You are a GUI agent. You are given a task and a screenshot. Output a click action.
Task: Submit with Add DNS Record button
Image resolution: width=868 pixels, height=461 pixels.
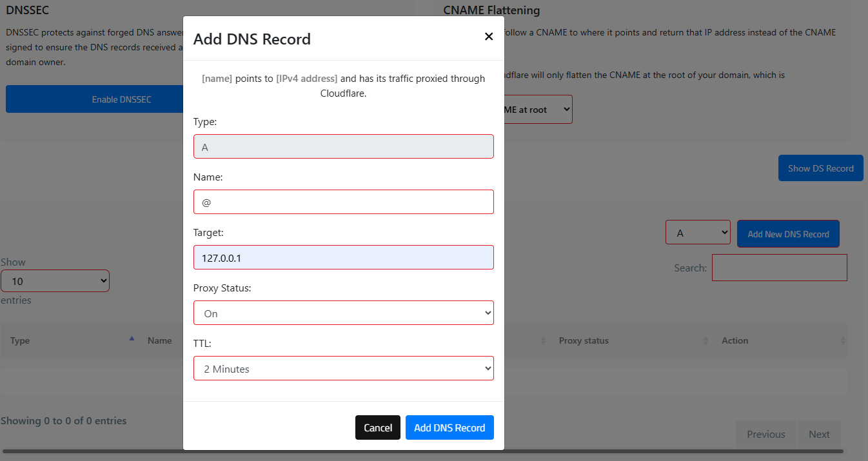coord(449,427)
